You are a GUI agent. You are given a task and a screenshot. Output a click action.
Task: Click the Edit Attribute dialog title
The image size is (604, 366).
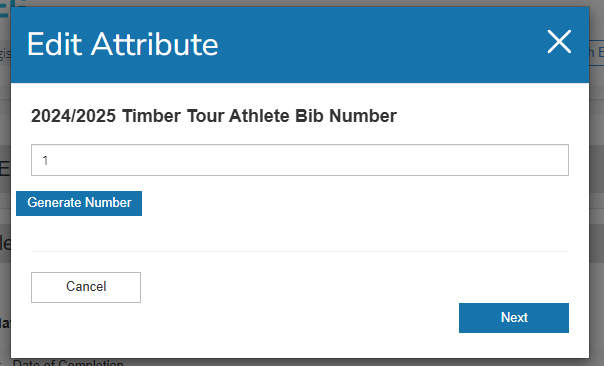122,44
